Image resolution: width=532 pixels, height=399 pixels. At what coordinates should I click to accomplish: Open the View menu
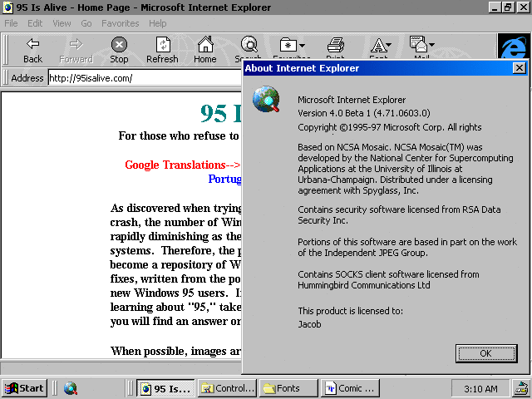[62, 23]
